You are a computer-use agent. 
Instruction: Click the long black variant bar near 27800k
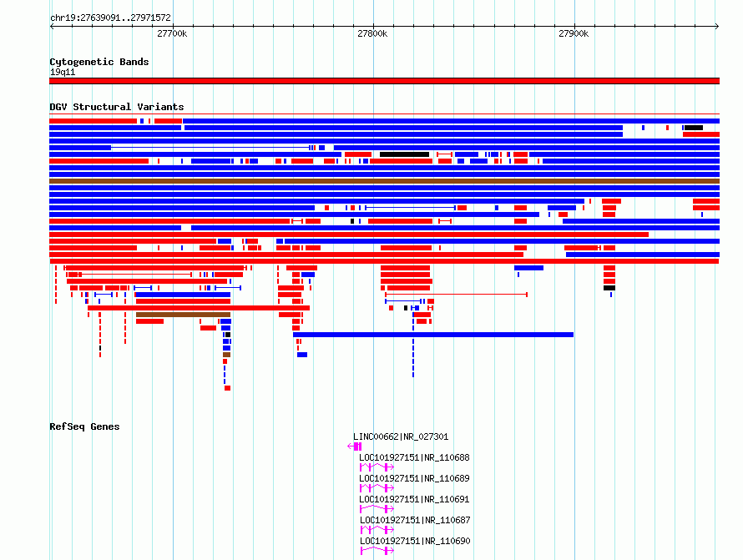tap(404, 154)
